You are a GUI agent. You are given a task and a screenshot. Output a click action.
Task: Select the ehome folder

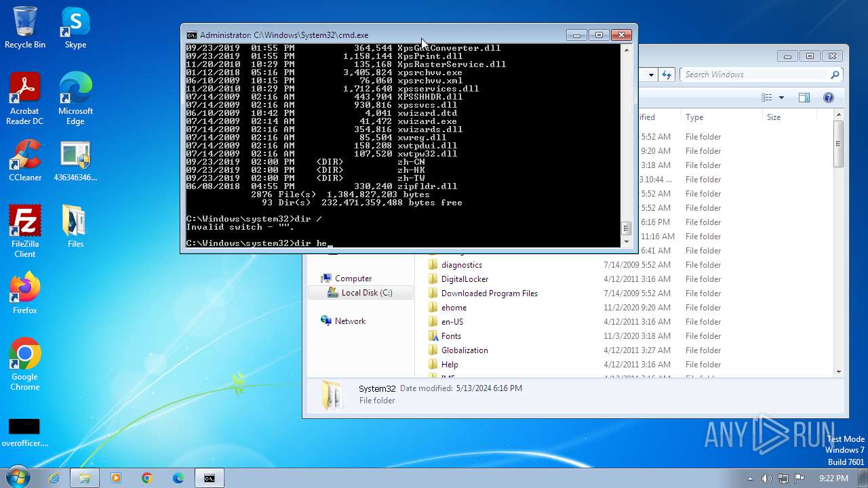pos(454,308)
